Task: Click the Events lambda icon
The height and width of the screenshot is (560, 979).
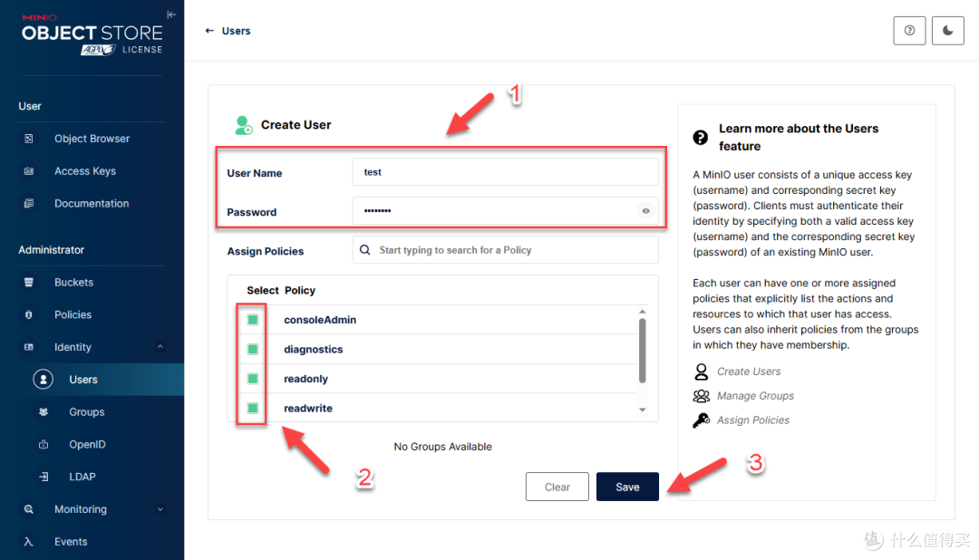Action: [x=29, y=542]
